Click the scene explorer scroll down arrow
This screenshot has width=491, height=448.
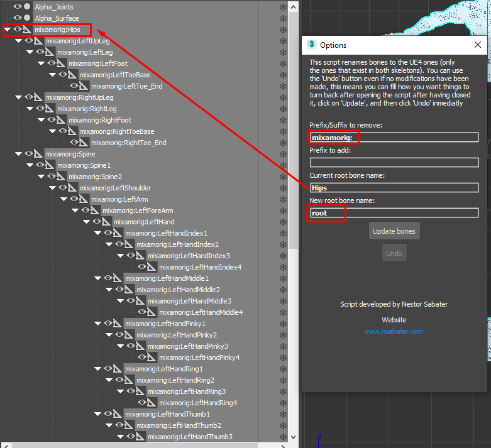point(293,437)
